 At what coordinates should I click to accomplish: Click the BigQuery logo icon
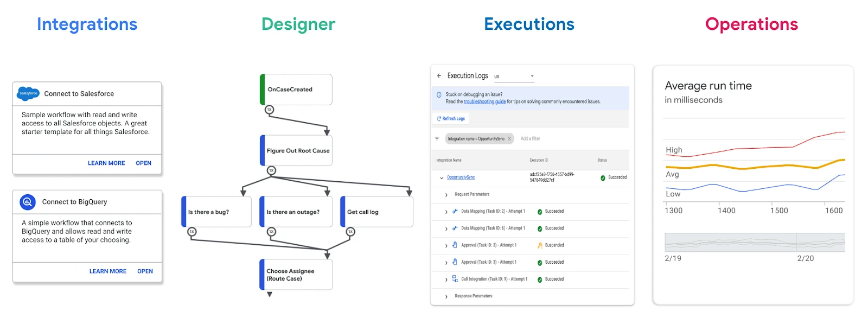(27, 202)
